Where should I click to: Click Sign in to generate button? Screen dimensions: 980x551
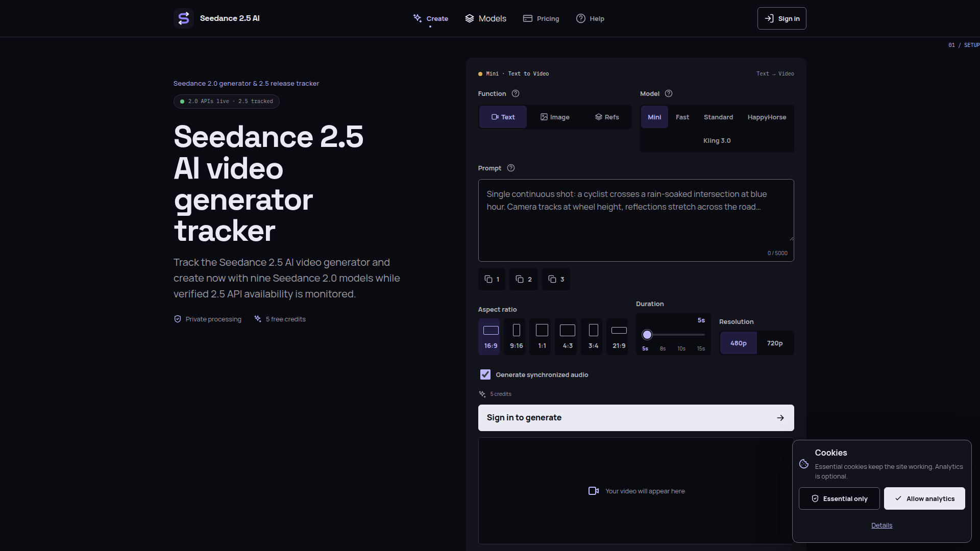(x=636, y=417)
